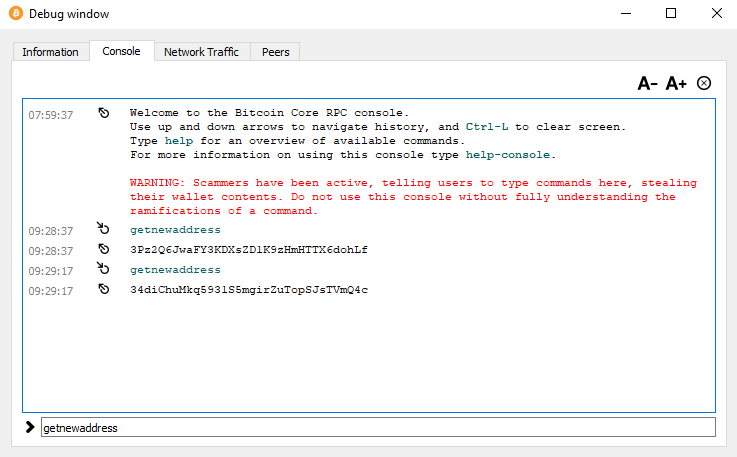737x457 pixels.
Task: Decrease console font size with A-
Action: coord(647,84)
